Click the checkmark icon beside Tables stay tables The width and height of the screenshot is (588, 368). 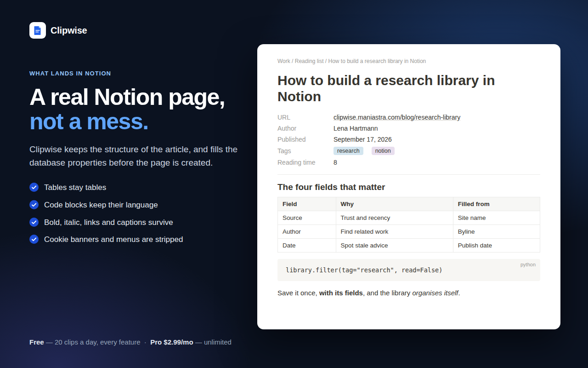pos(34,187)
